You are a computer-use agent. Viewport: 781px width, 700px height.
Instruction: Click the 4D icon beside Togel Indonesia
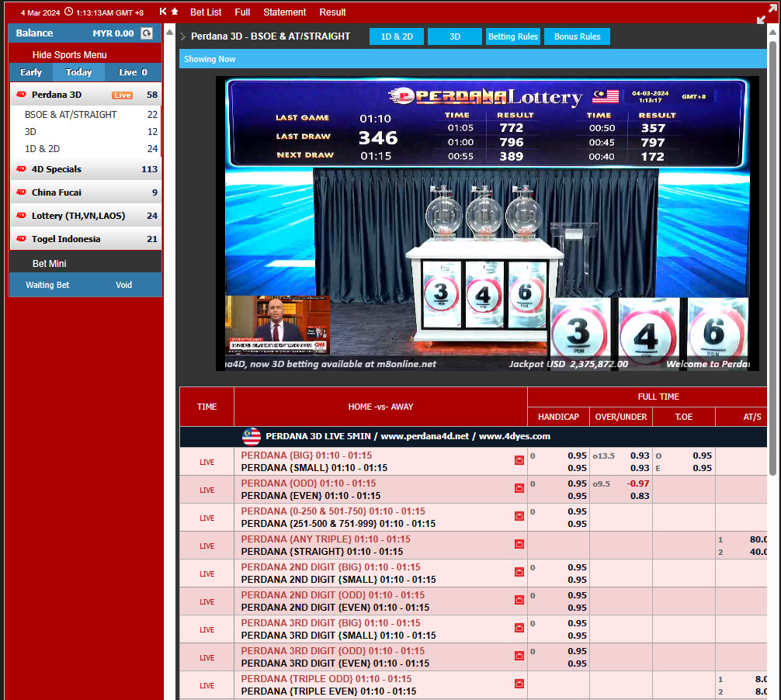(x=21, y=239)
